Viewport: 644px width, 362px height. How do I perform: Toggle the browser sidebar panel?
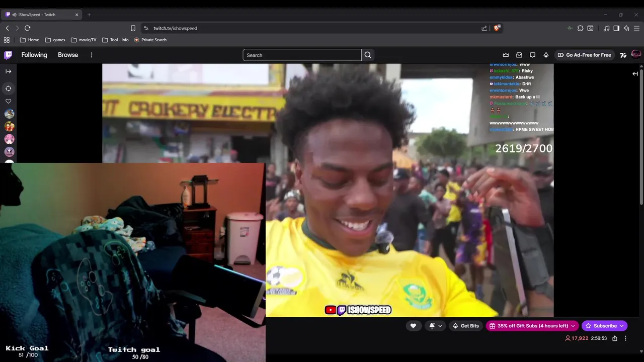[616, 28]
